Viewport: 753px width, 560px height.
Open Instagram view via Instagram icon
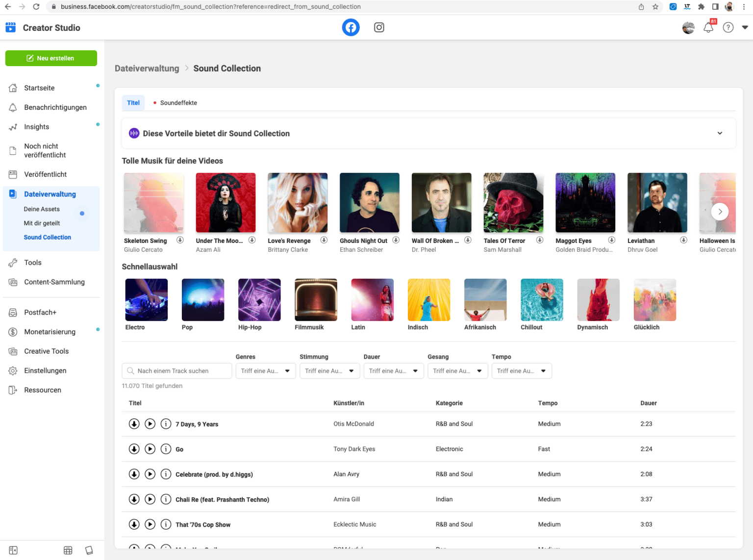pyautogui.click(x=379, y=27)
